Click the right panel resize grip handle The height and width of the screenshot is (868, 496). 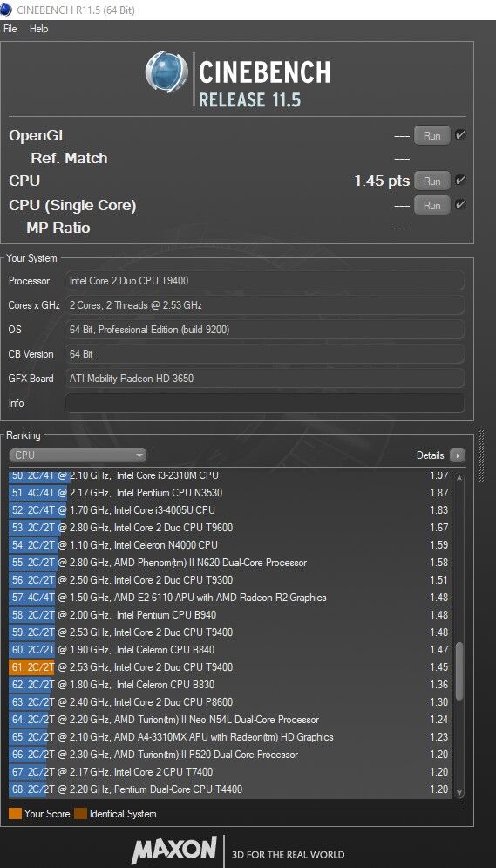pos(482,455)
